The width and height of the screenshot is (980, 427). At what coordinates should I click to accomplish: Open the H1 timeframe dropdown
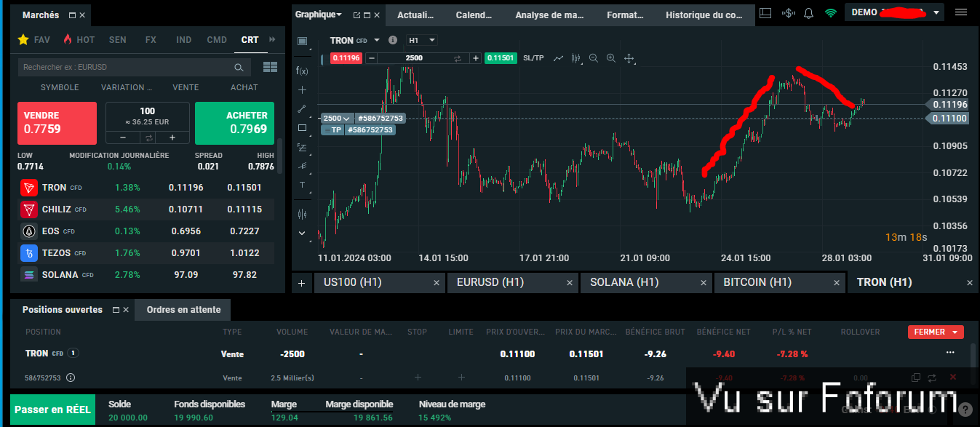pos(421,41)
